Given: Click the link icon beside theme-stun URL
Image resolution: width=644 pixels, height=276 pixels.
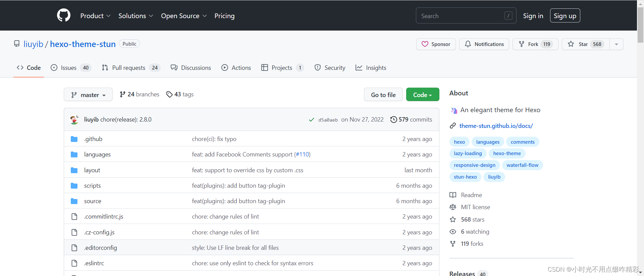Looking at the screenshot, I should coord(453,126).
